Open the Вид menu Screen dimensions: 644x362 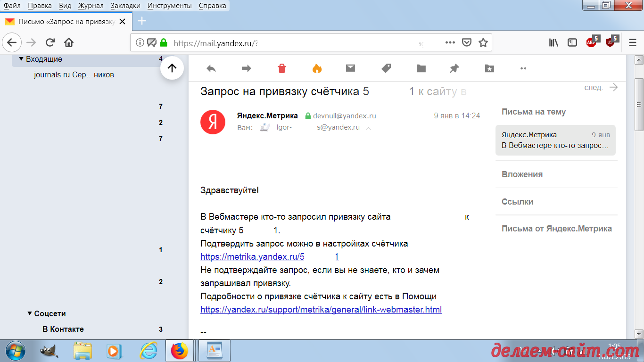point(65,6)
